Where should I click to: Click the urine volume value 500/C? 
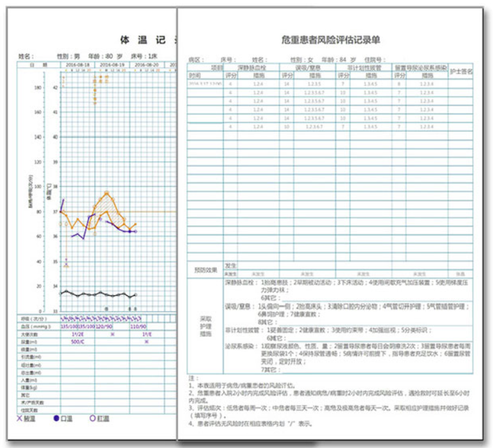click(x=78, y=341)
